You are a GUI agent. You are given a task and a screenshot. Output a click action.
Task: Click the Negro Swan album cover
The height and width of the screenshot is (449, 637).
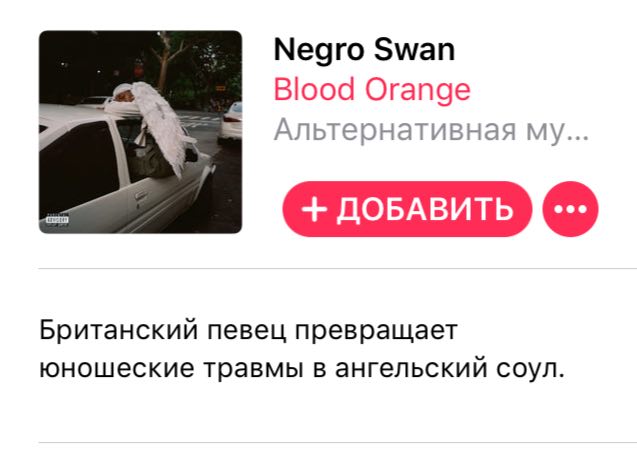[x=141, y=132]
